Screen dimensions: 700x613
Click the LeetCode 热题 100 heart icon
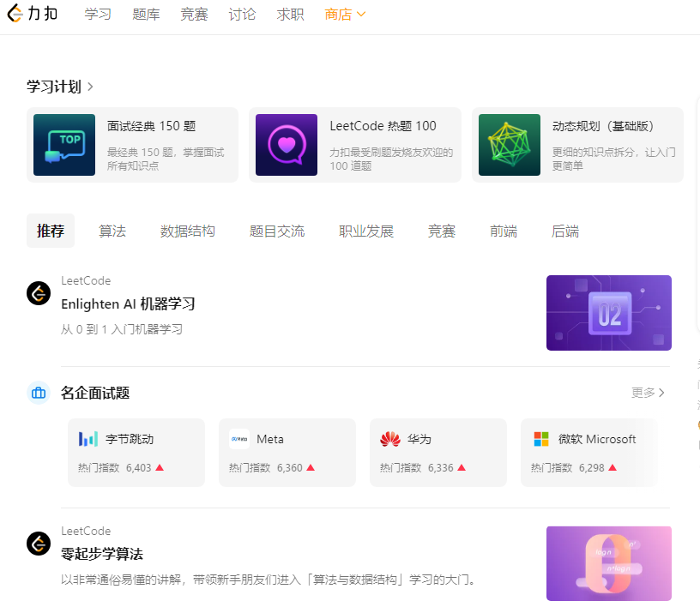click(287, 145)
